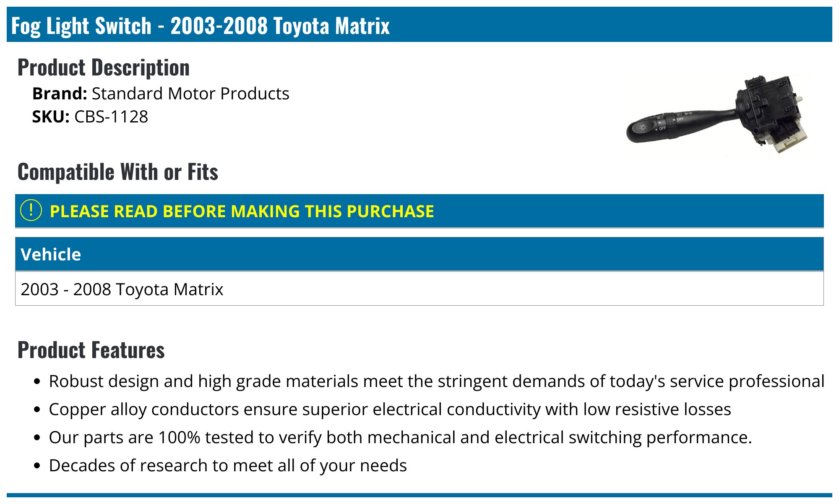Expand the PLEASE READ BEFORE MAKING THIS PURCHASE banner

[x=419, y=211]
